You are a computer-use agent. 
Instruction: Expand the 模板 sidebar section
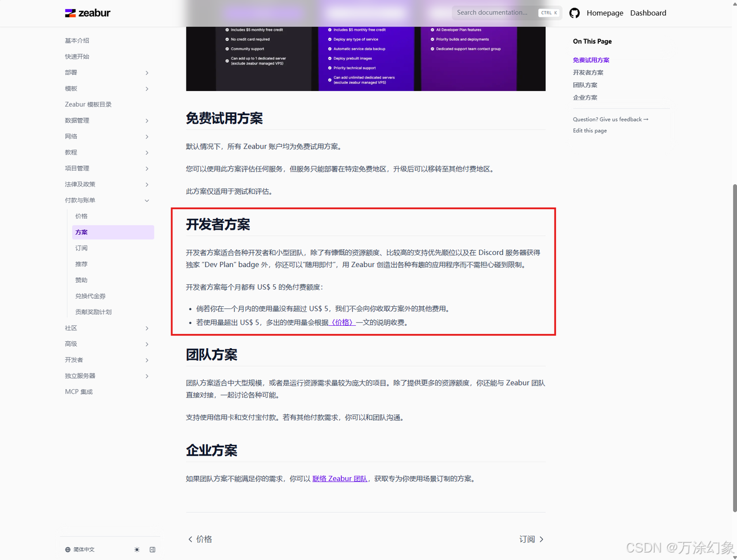coord(107,89)
